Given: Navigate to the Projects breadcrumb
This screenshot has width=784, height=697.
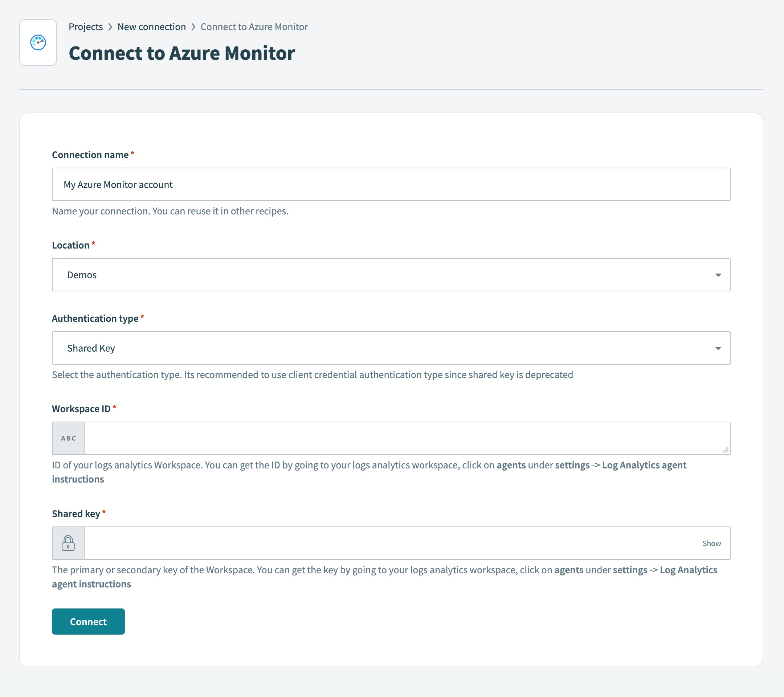Looking at the screenshot, I should [86, 26].
